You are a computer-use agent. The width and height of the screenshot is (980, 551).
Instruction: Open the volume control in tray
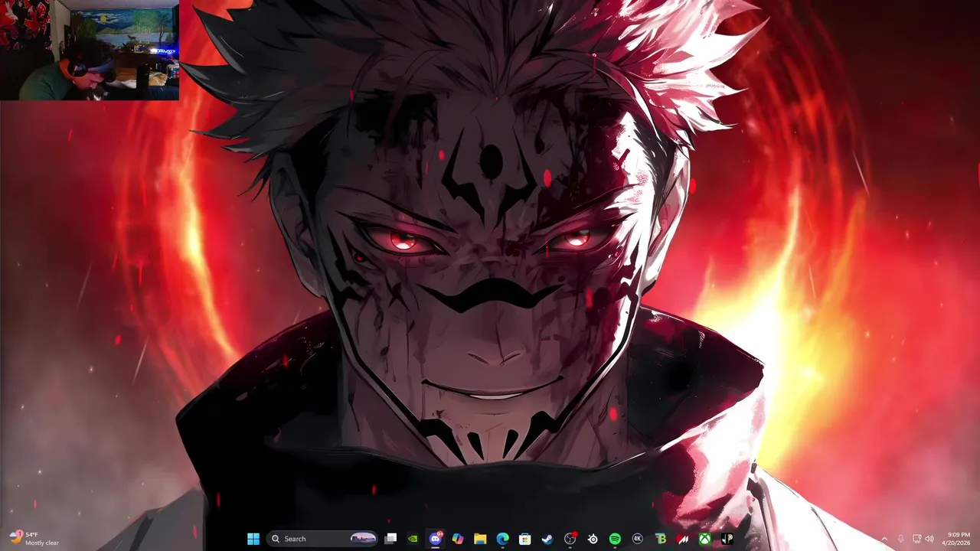[929, 539]
